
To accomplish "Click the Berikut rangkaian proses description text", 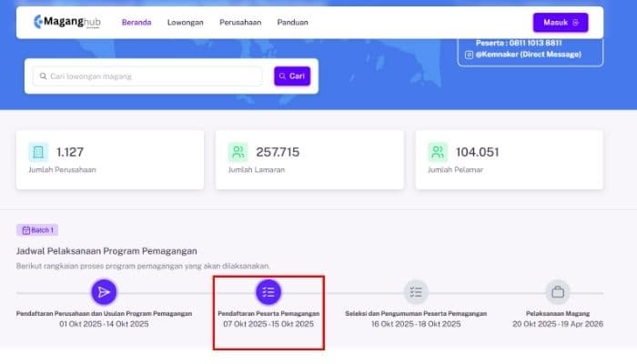I will 143,266.
